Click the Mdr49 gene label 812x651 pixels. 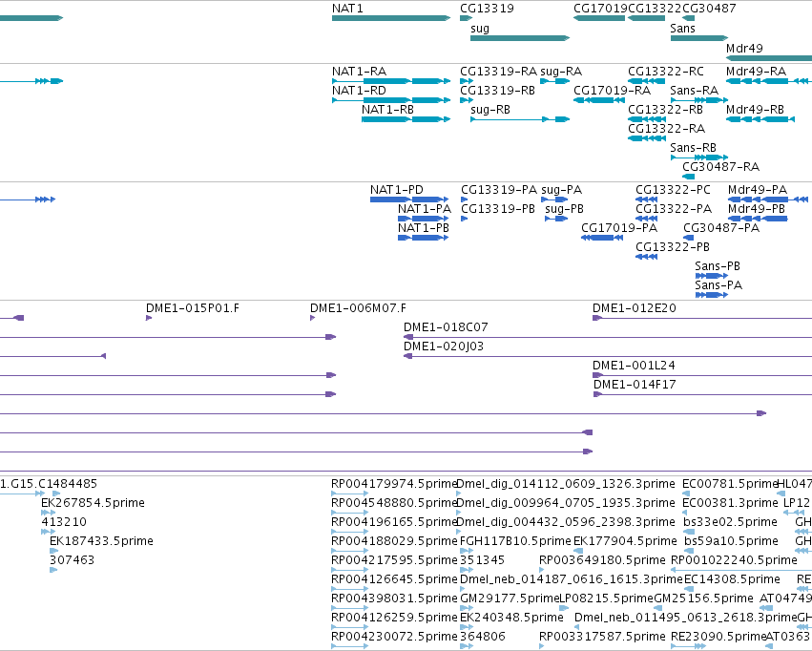(x=744, y=48)
